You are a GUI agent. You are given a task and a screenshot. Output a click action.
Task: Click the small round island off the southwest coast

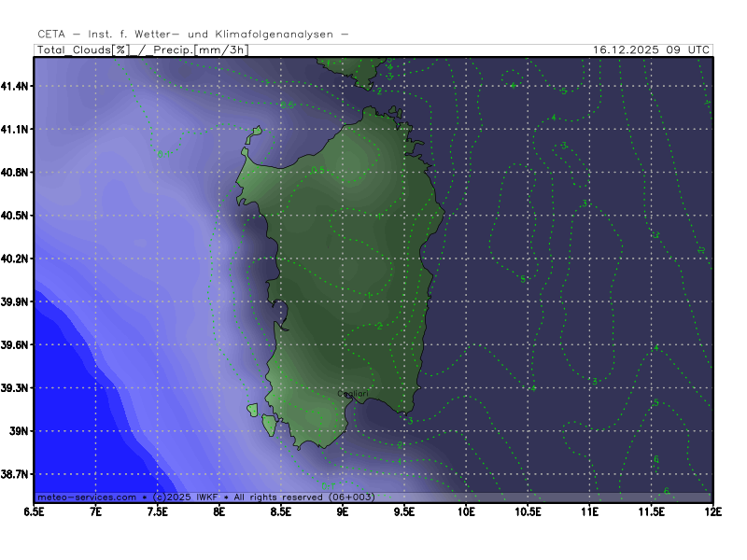coord(252,410)
